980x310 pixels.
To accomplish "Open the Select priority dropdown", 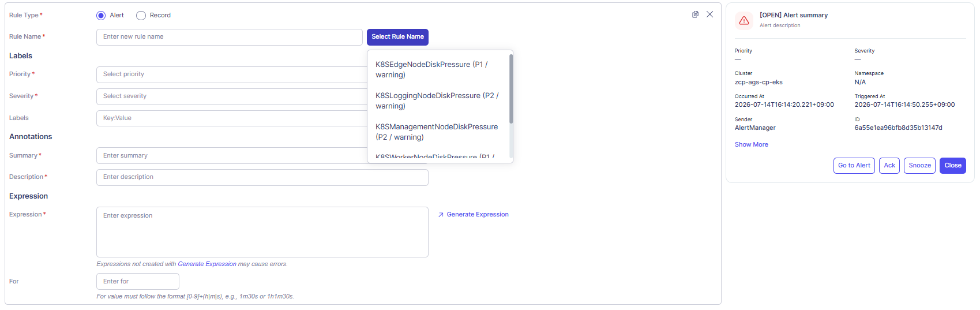I will [x=232, y=74].
